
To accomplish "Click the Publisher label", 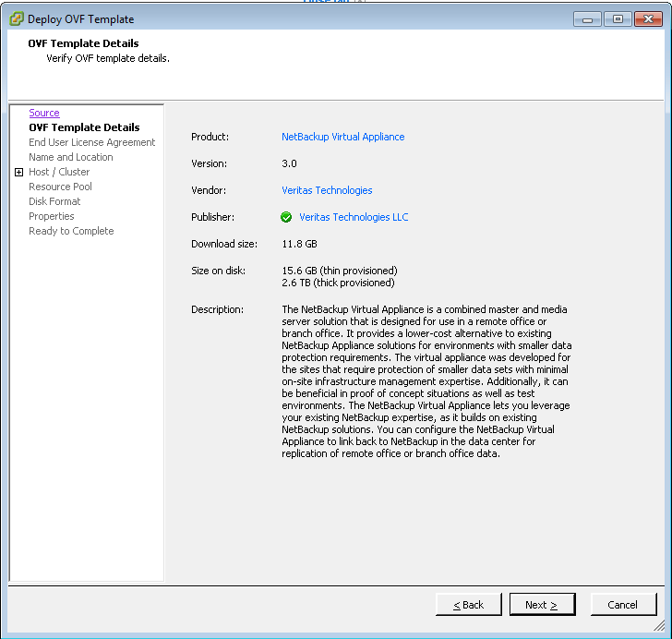I will 212,217.
